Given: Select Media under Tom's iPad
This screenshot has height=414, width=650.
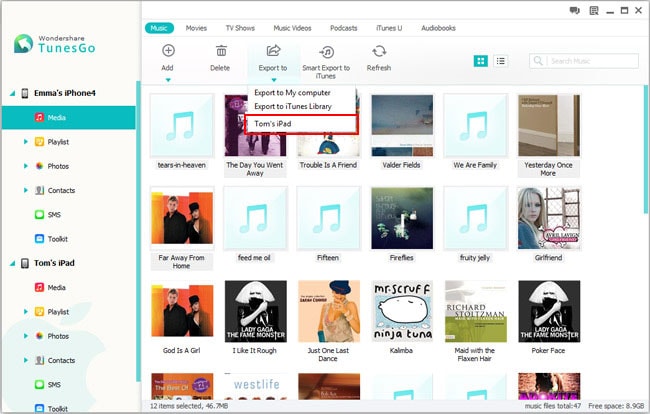Looking at the screenshot, I should click(x=56, y=288).
